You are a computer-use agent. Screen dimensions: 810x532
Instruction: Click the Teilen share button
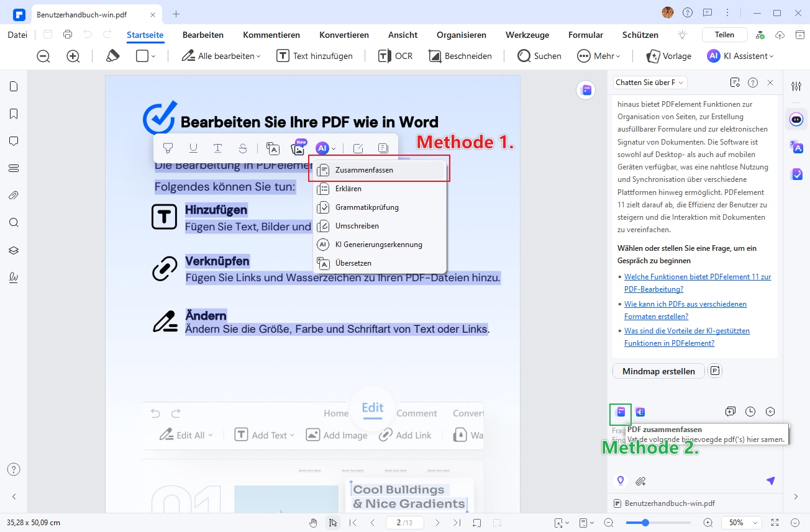(x=724, y=35)
